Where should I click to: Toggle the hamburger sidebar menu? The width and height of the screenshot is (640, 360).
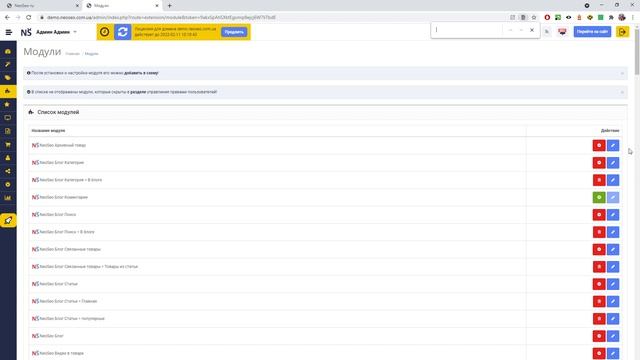[x=9, y=32]
